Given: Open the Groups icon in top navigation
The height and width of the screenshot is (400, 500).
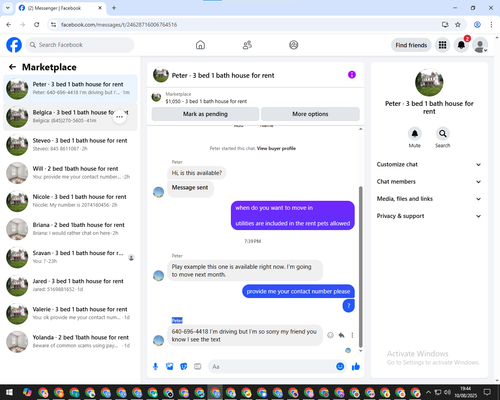Looking at the screenshot, I should [294, 45].
